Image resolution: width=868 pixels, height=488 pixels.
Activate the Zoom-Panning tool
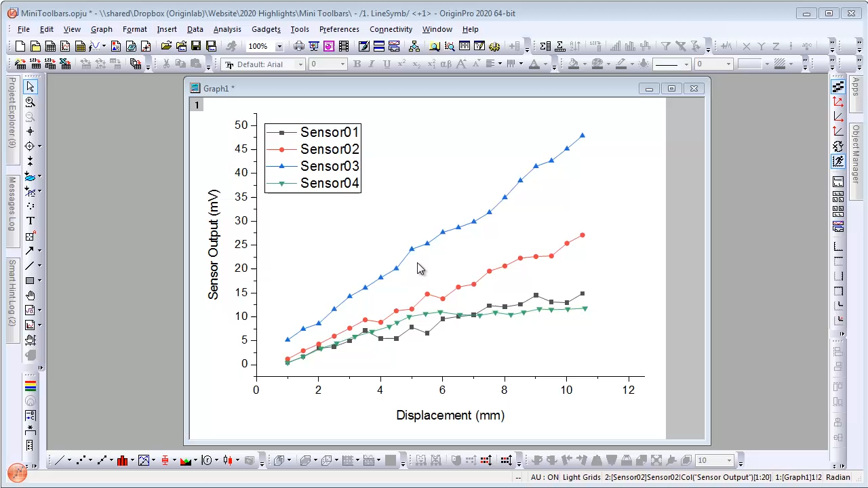tap(30, 102)
